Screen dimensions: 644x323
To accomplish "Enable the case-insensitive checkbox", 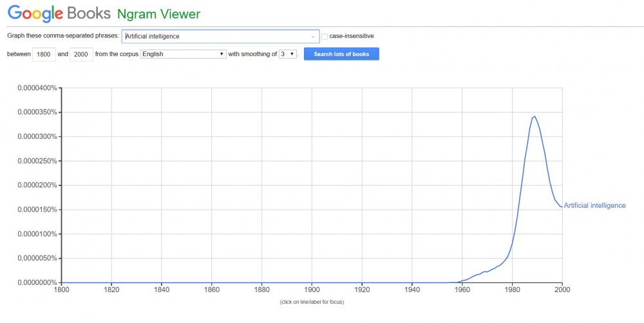I will (x=325, y=36).
